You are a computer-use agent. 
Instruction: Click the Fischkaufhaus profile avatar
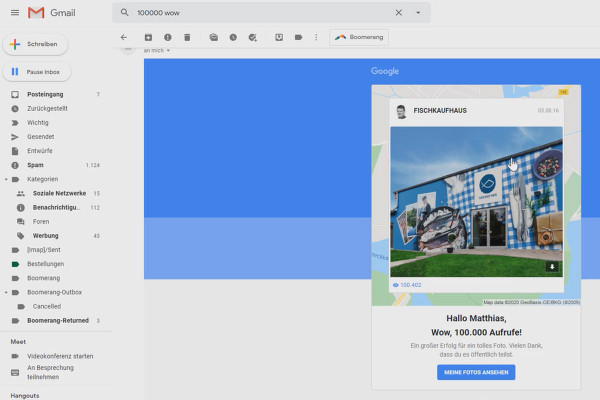pos(401,111)
